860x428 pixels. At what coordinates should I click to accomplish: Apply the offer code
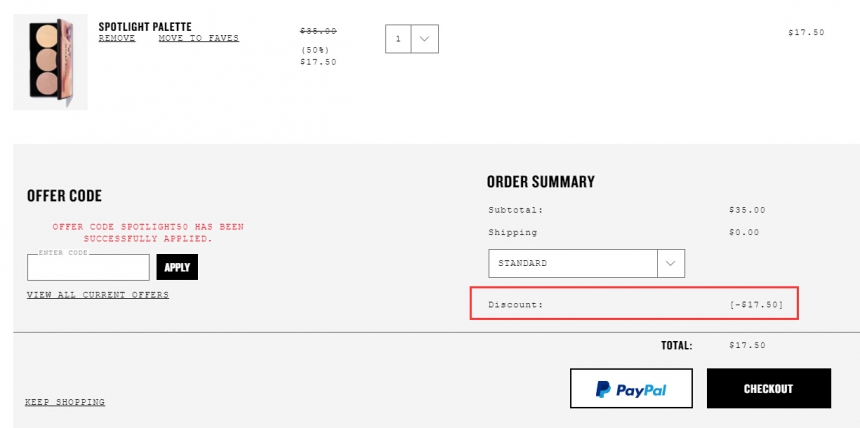(177, 267)
